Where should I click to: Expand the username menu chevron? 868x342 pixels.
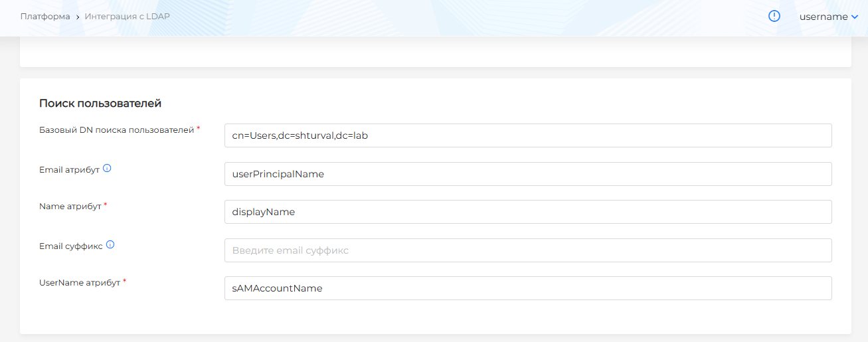coord(854,17)
